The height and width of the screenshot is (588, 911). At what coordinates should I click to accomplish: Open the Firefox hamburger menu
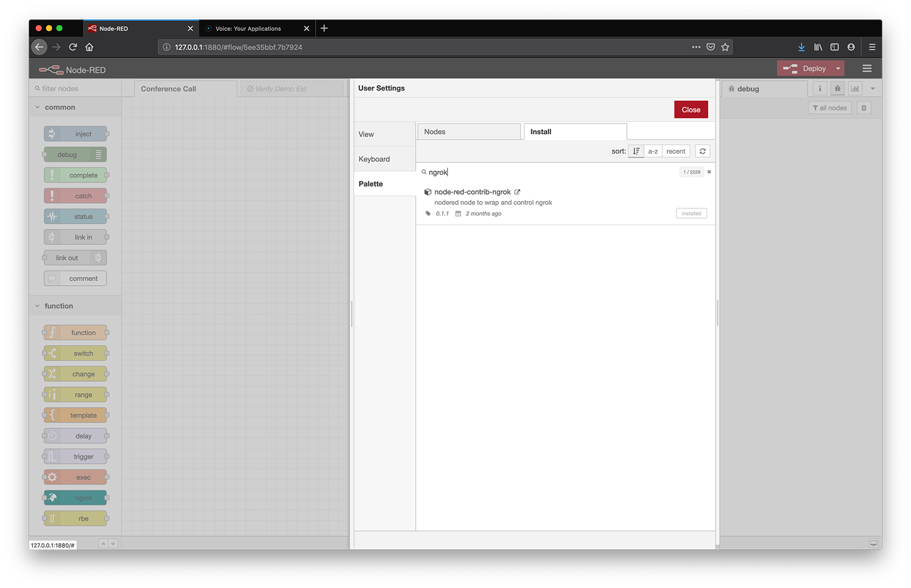click(872, 47)
